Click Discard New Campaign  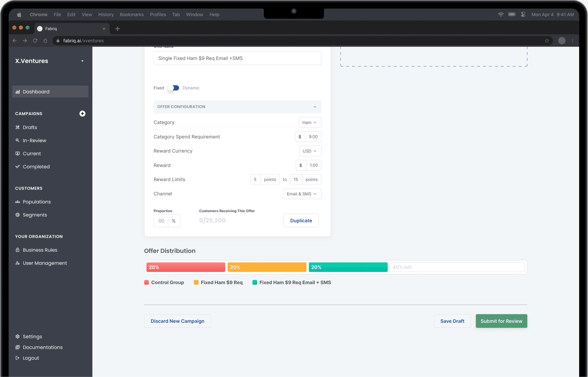point(177,321)
